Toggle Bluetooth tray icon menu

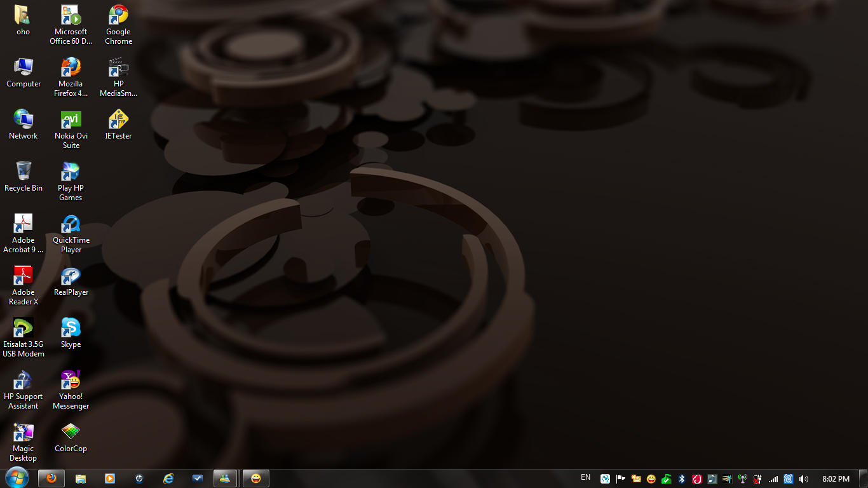coord(681,479)
